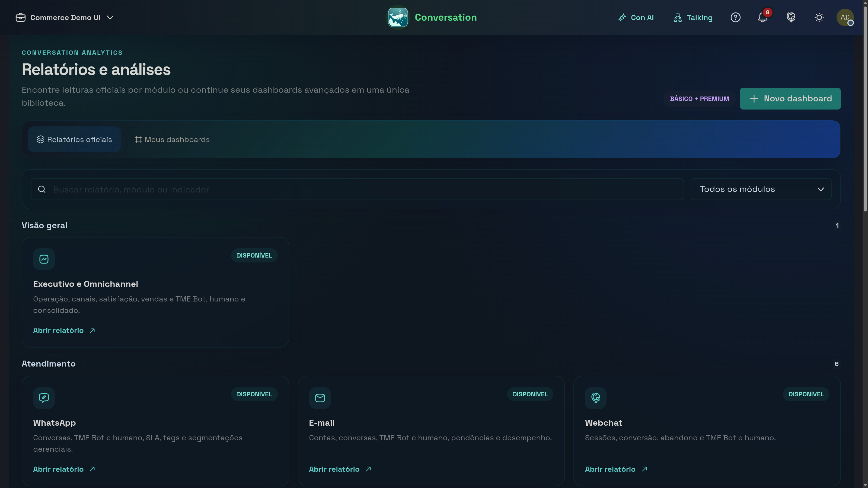Switch to the Meus dashboards tab
The image size is (868, 488).
click(x=172, y=139)
